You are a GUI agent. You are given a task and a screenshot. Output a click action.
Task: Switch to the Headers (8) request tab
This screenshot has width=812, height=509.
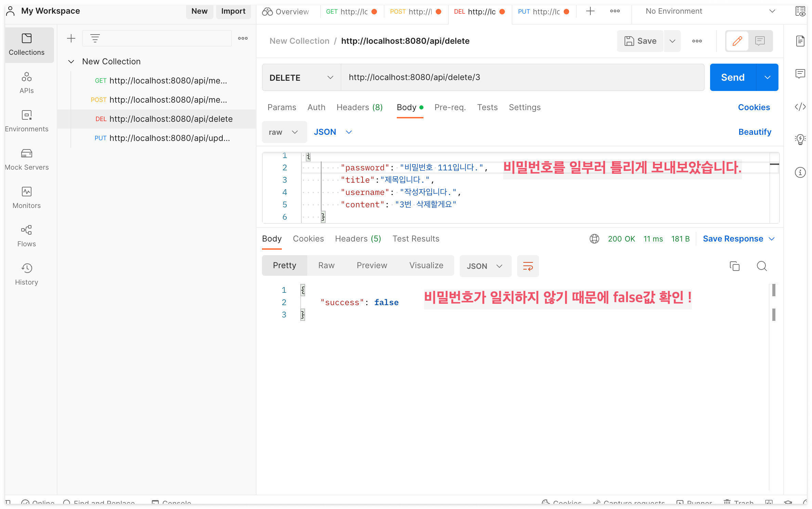(x=359, y=107)
